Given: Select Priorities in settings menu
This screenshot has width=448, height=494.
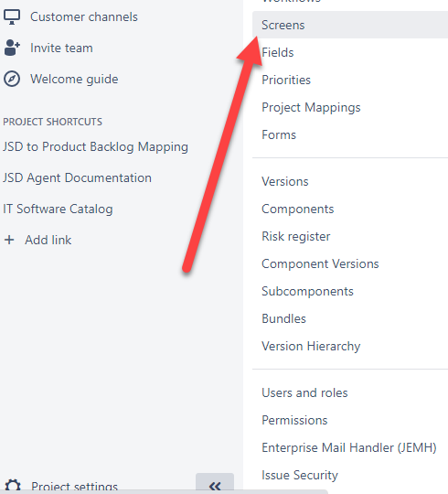Looking at the screenshot, I should click(286, 80).
